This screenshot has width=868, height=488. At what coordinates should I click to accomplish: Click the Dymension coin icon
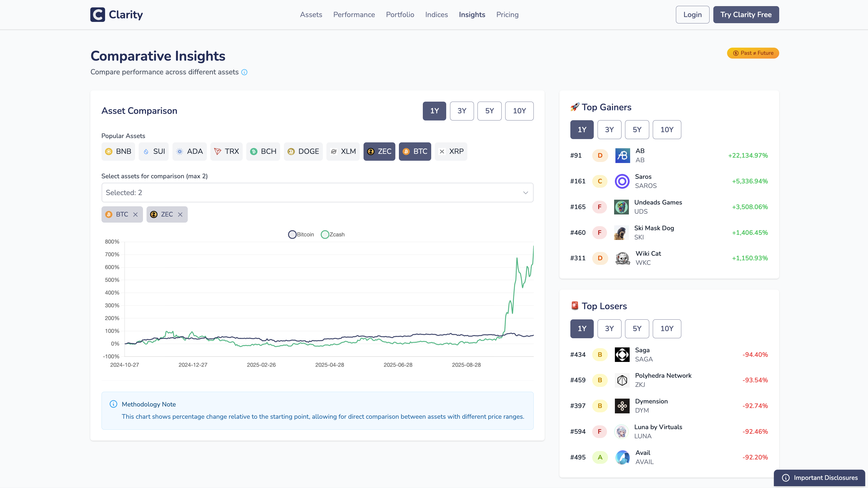[x=622, y=406]
